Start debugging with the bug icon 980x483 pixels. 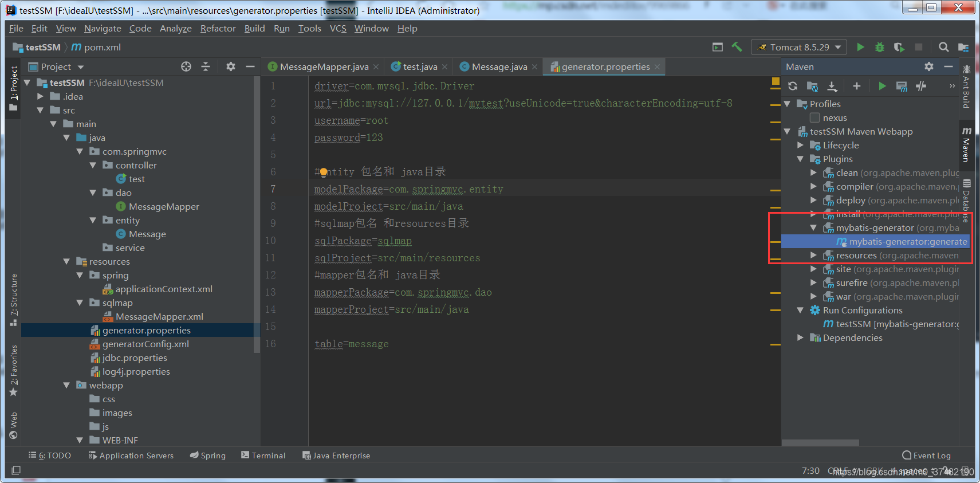880,47
